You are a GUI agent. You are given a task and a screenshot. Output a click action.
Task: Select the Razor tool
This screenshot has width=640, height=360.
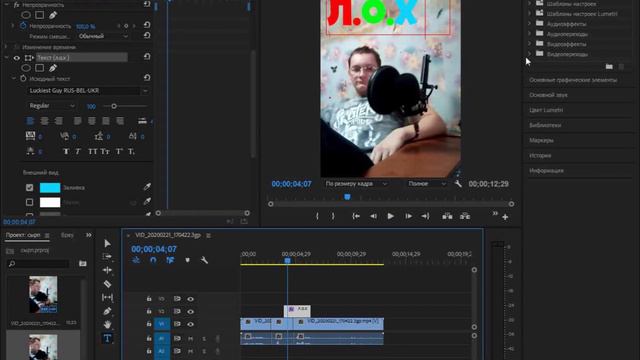click(x=107, y=284)
